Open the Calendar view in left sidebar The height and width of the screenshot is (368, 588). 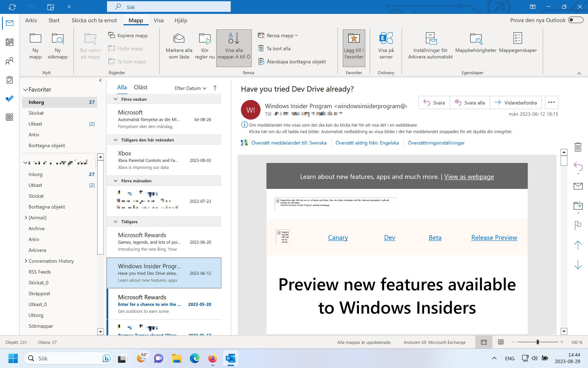point(9,42)
